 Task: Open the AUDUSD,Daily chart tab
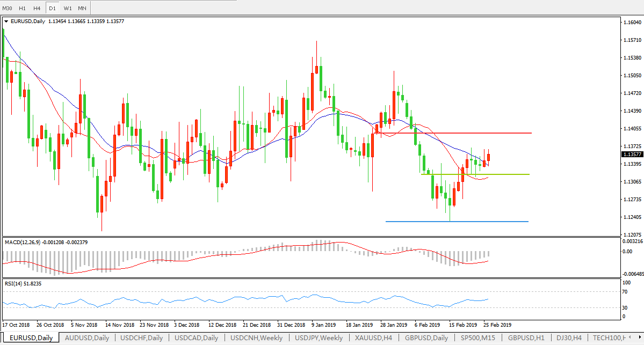[86, 338]
